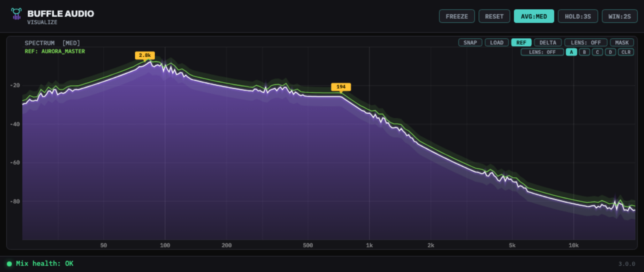Click the REF: AURORA_MASTER label
644x272 pixels.
pos(55,51)
